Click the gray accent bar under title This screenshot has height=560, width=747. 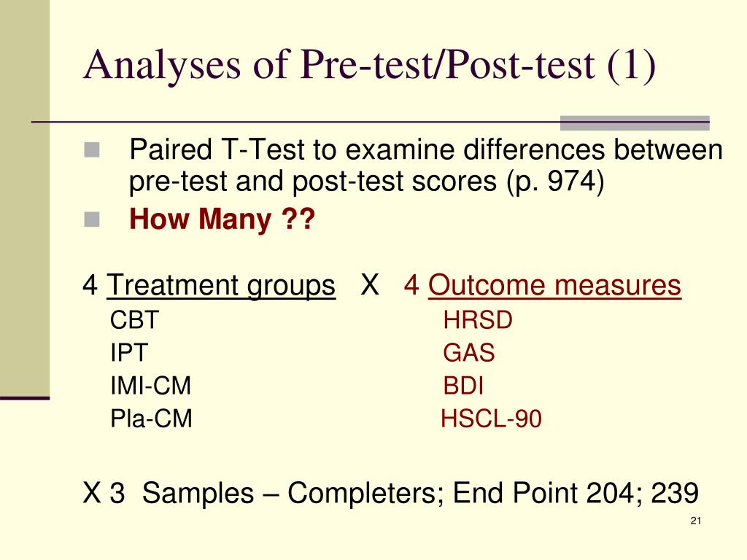[x=635, y=122]
